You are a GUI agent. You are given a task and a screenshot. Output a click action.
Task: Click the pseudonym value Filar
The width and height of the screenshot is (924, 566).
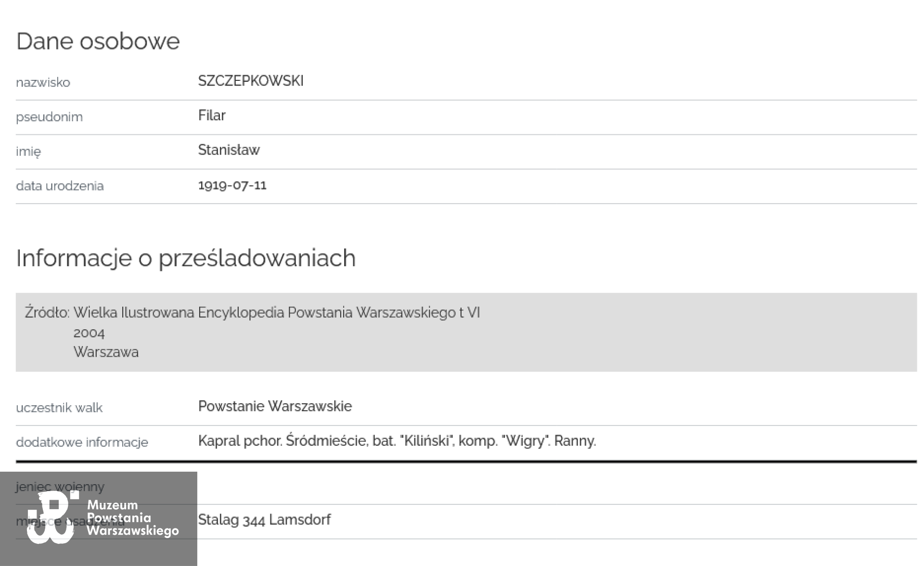coord(212,116)
